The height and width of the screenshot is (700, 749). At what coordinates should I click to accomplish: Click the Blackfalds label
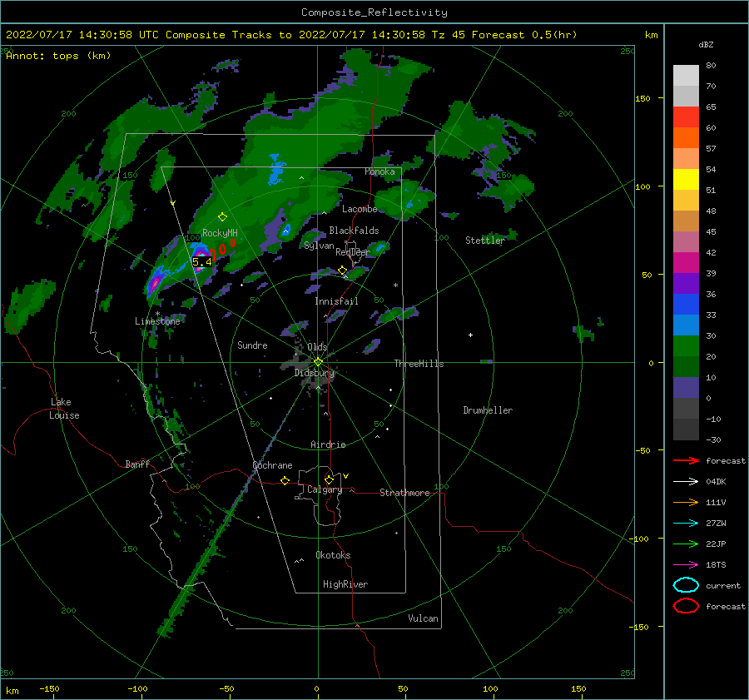tap(354, 231)
